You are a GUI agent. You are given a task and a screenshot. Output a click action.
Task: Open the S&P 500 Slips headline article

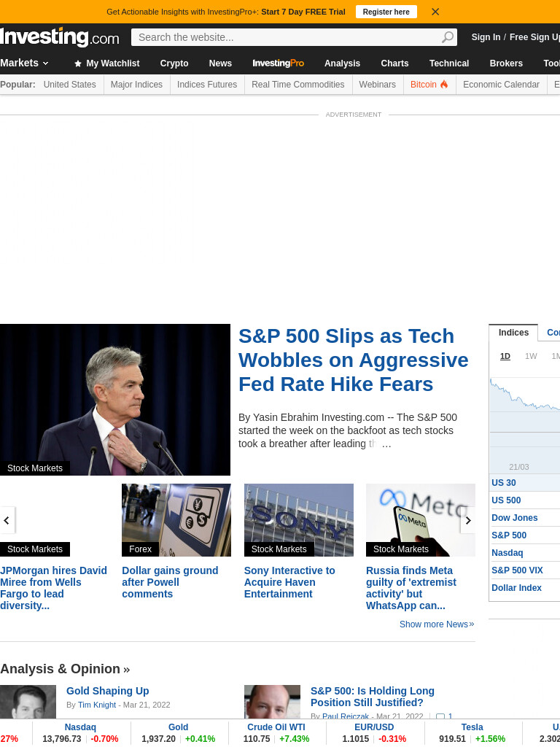(354, 360)
